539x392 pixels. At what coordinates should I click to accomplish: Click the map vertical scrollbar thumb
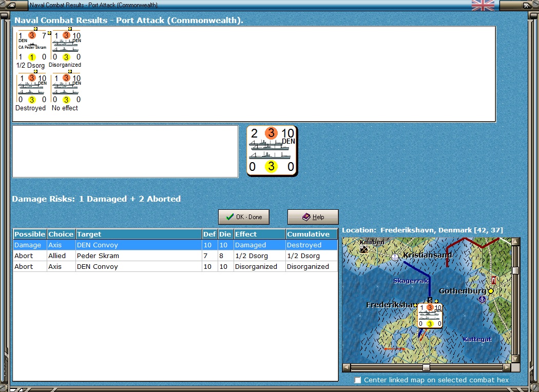pyautogui.click(x=515, y=271)
